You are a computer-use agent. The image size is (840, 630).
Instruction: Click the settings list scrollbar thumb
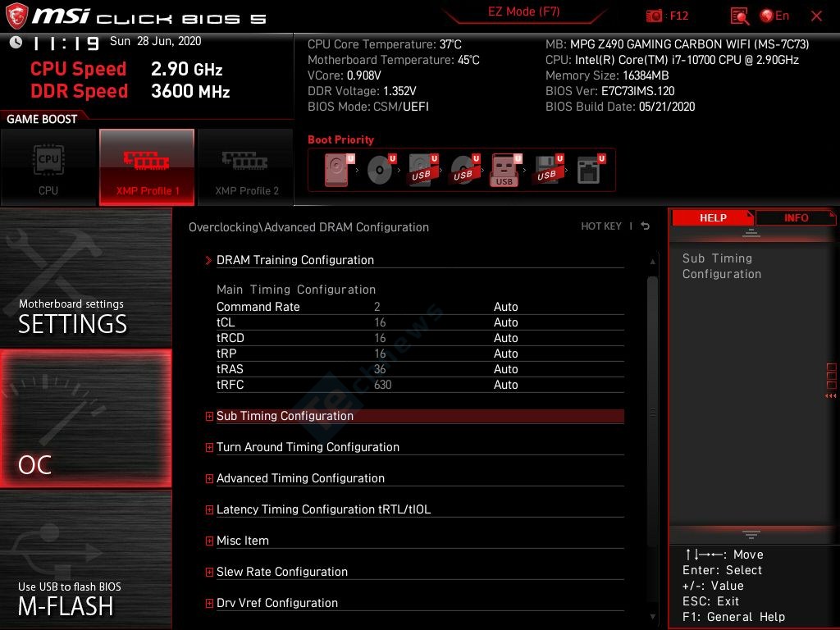click(652, 412)
